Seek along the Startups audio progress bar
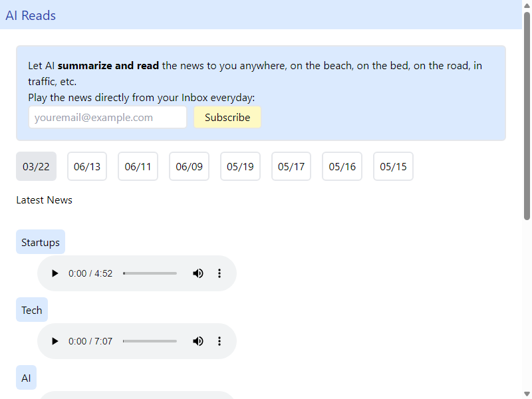This screenshot has width=532, height=399. pos(150,273)
